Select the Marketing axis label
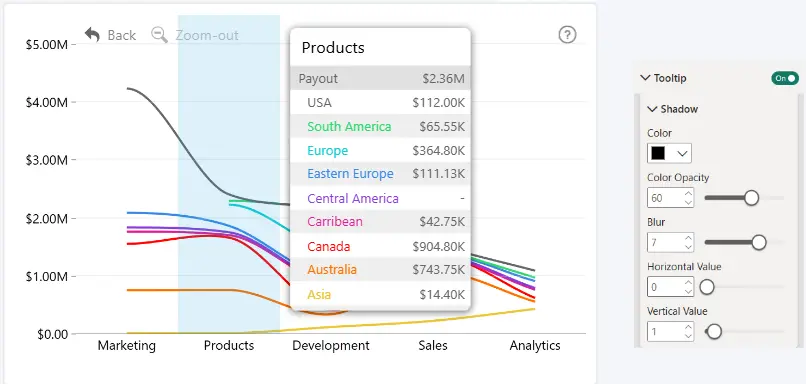Viewport: 806px width, 384px height. [x=126, y=345]
